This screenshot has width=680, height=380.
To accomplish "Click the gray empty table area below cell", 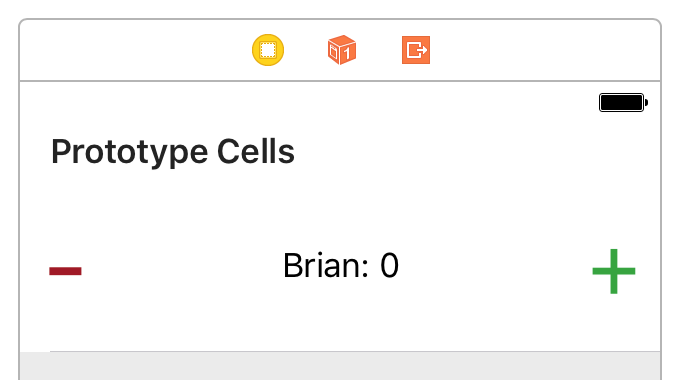I will (340, 367).
